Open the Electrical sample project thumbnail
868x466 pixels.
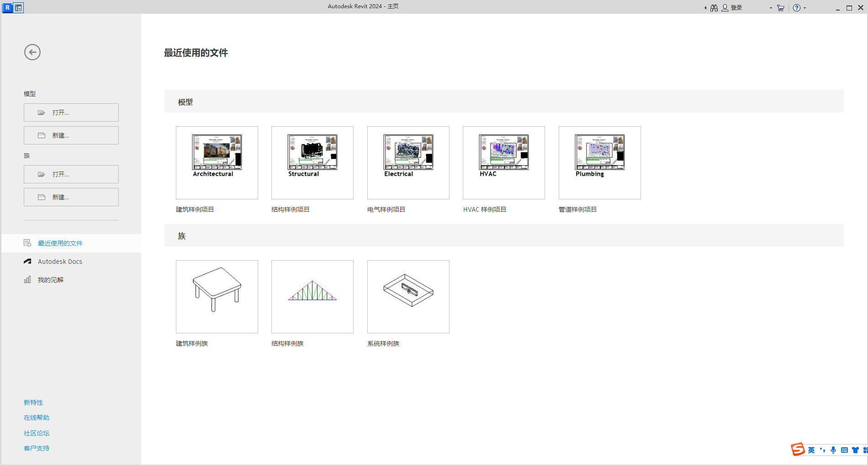[408, 162]
